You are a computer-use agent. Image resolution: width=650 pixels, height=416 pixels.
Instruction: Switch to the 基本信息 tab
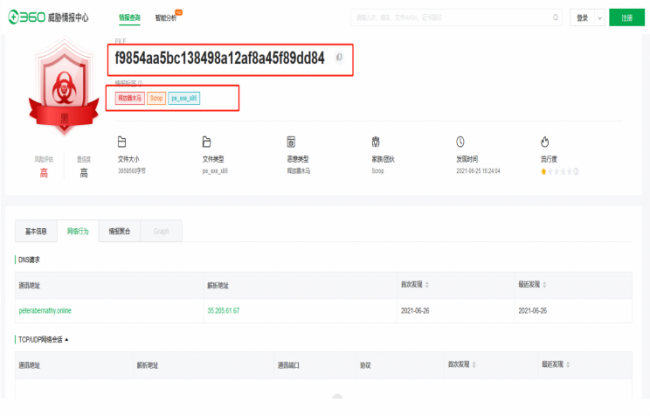click(x=35, y=231)
